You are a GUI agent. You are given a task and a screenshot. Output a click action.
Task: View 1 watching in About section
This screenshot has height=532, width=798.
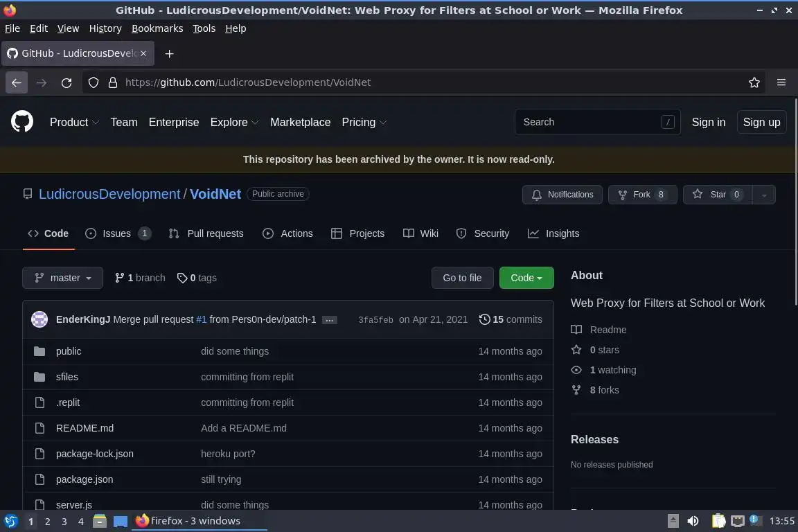click(603, 370)
